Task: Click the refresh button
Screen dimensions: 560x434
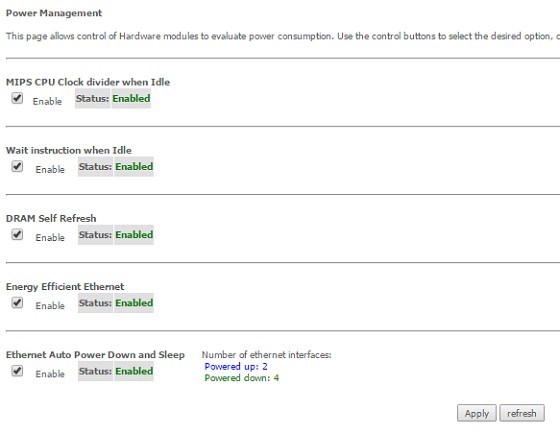Action: click(522, 413)
